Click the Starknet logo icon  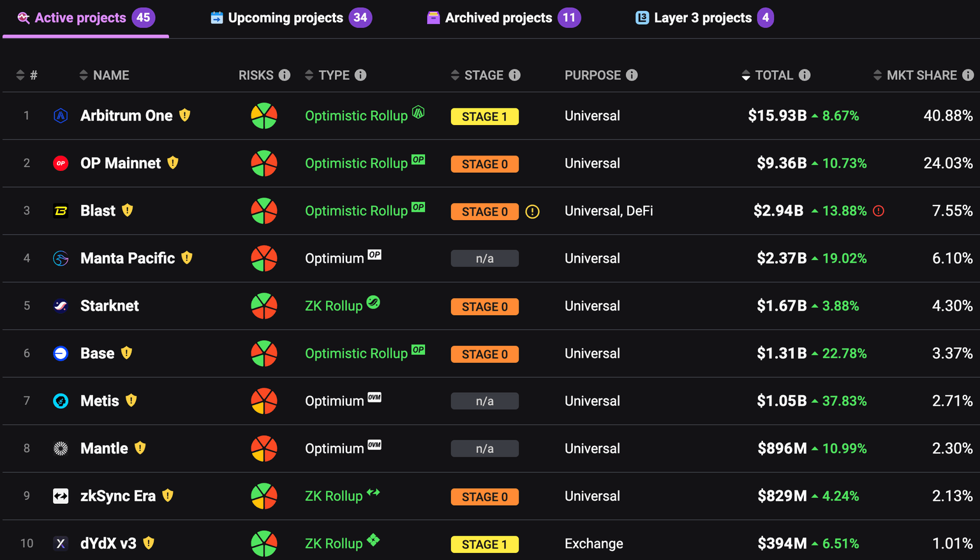61,306
